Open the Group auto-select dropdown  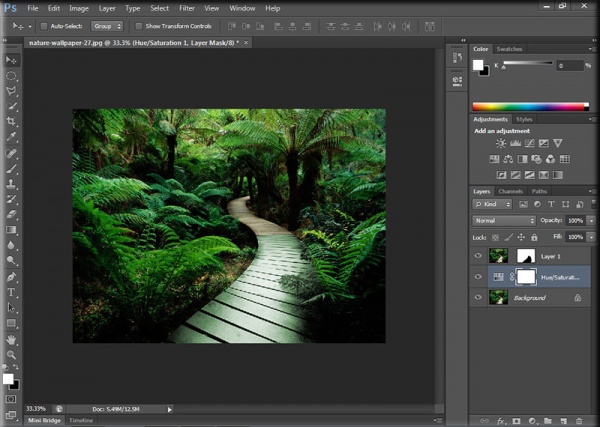click(x=107, y=26)
